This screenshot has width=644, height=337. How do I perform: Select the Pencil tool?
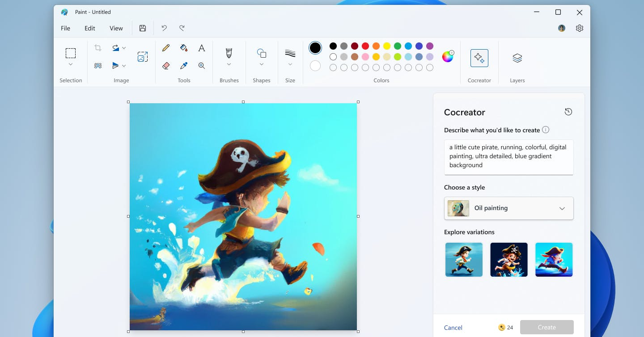[166, 48]
